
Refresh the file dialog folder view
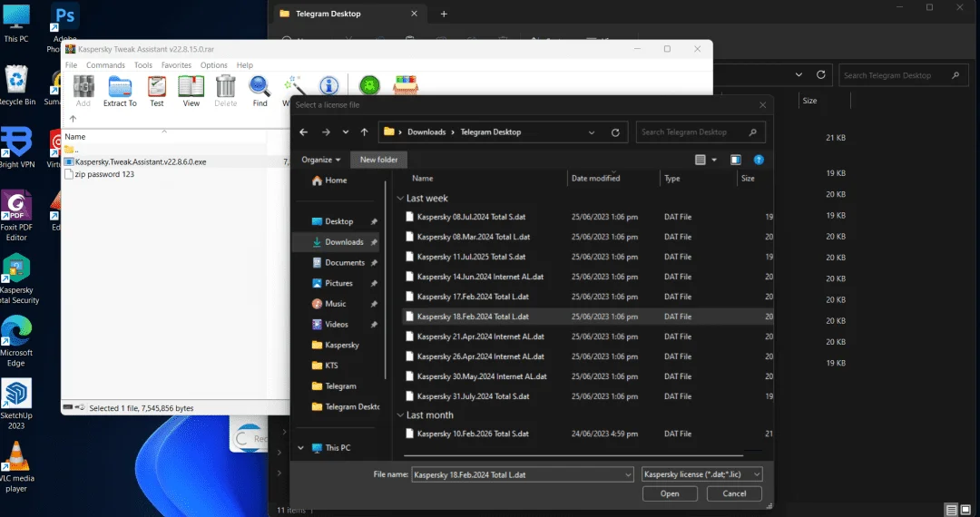coord(615,132)
